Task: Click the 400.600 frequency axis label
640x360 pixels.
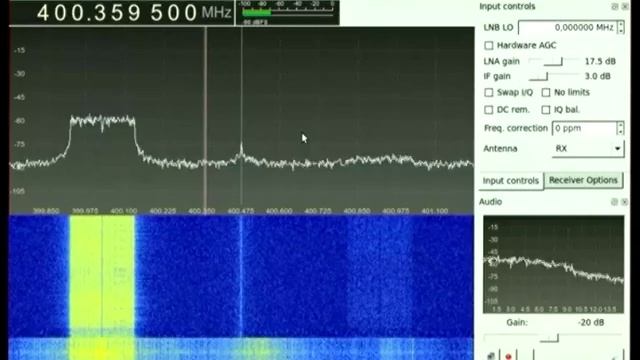Action: tap(279, 211)
